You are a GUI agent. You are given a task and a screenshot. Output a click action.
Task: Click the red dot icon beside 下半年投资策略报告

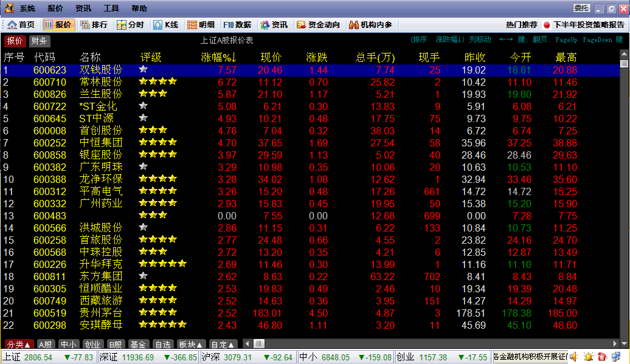(x=547, y=25)
